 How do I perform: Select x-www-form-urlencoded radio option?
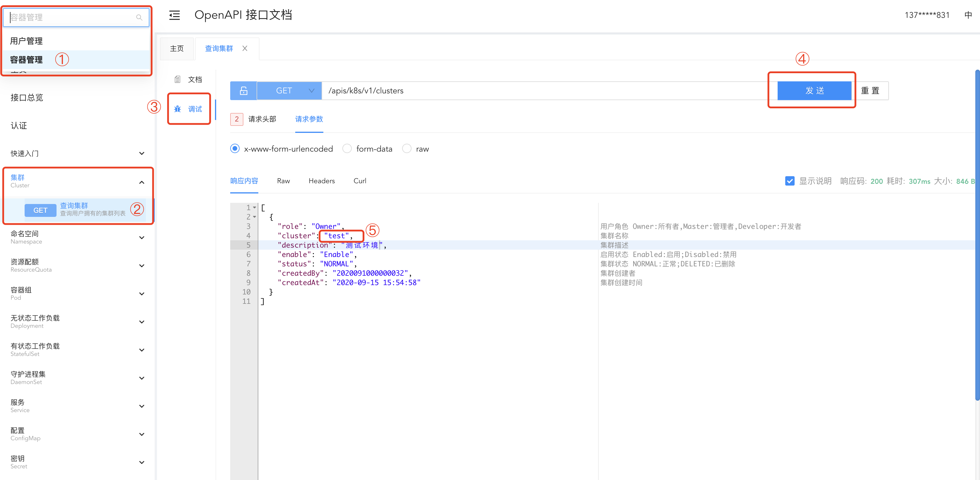point(235,149)
